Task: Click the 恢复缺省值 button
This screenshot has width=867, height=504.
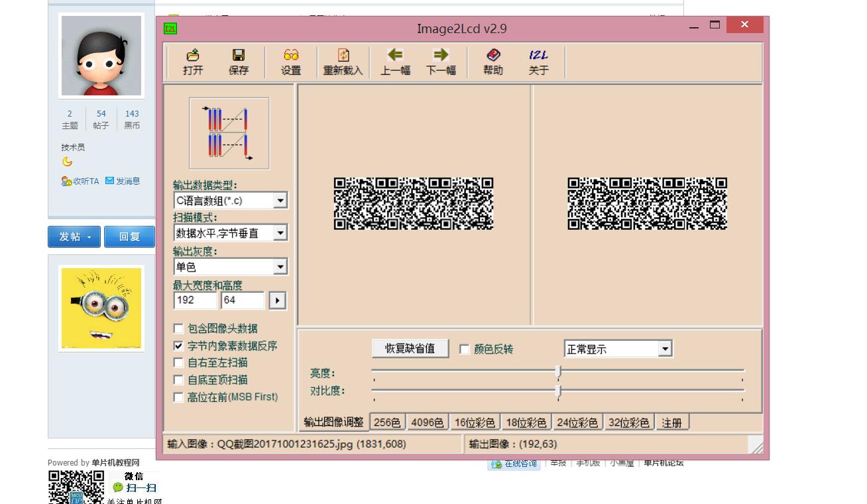Action: pos(410,348)
